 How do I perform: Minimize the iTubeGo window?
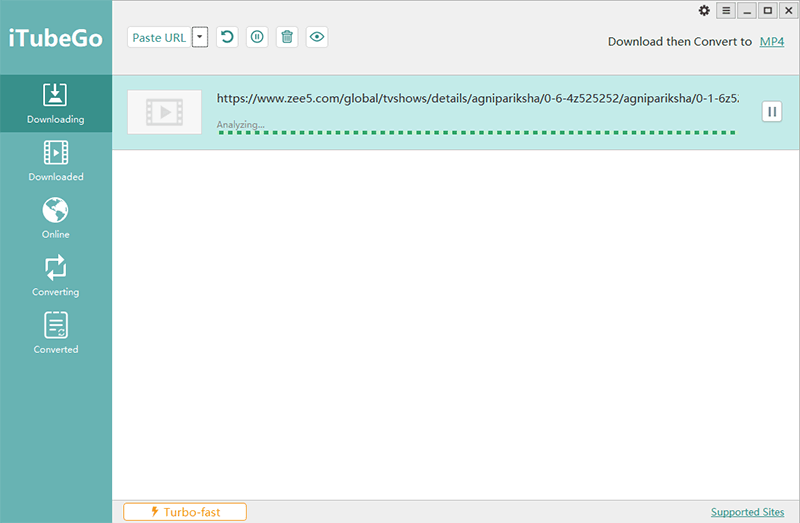coord(747,10)
